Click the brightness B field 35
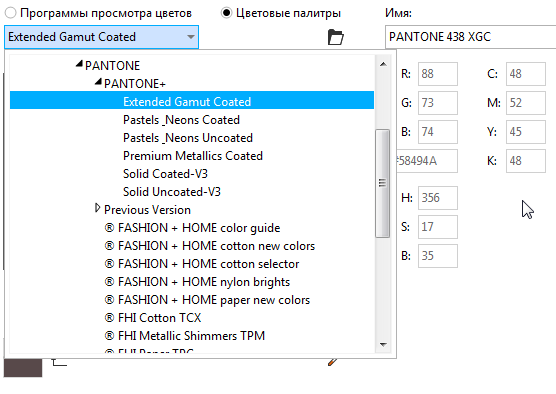 coord(438,256)
